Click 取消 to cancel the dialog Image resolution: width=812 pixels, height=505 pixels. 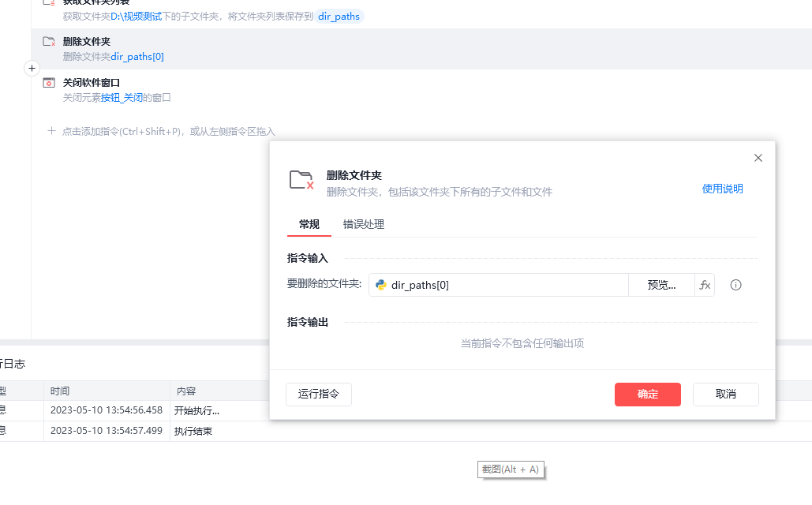tap(725, 395)
